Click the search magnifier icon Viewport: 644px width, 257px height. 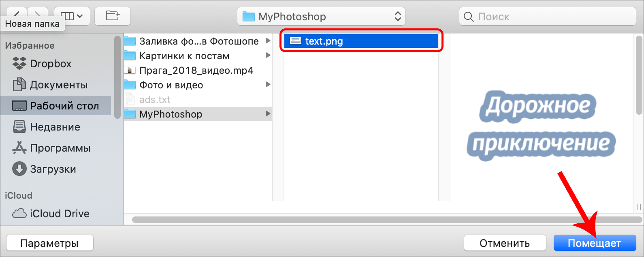[469, 17]
